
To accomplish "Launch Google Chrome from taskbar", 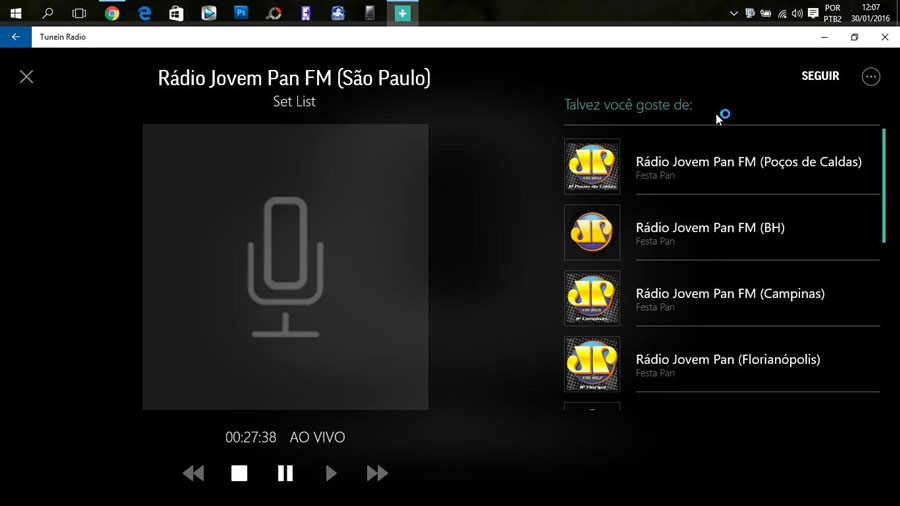I will tap(112, 13).
